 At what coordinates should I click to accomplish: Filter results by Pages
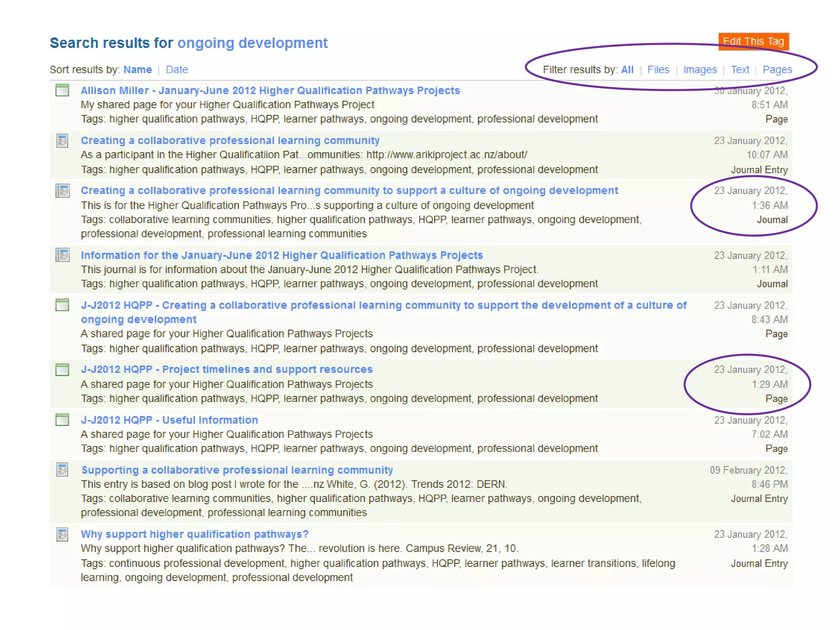[777, 70]
